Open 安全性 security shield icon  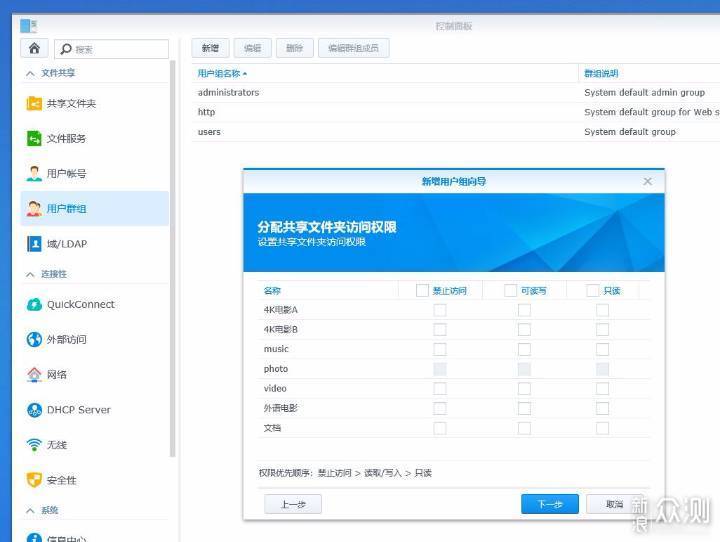point(34,480)
